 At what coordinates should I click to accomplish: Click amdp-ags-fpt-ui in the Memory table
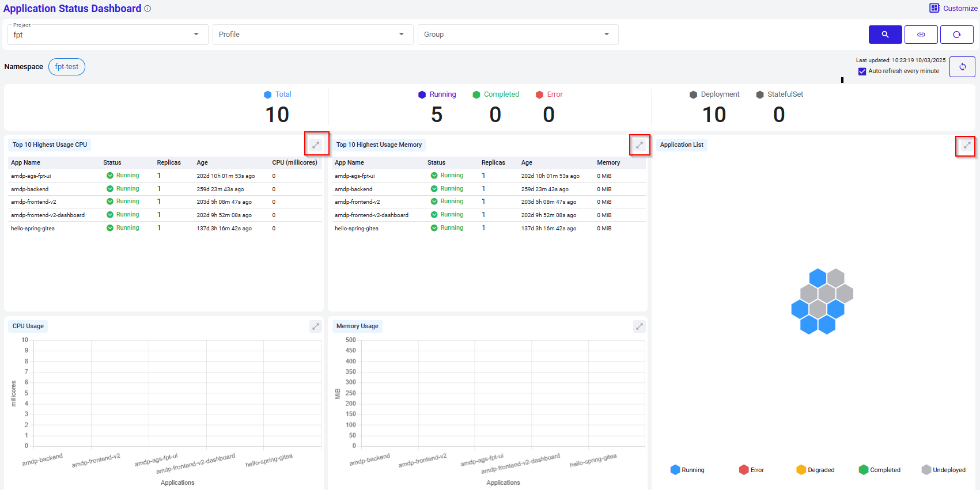[355, 176]
